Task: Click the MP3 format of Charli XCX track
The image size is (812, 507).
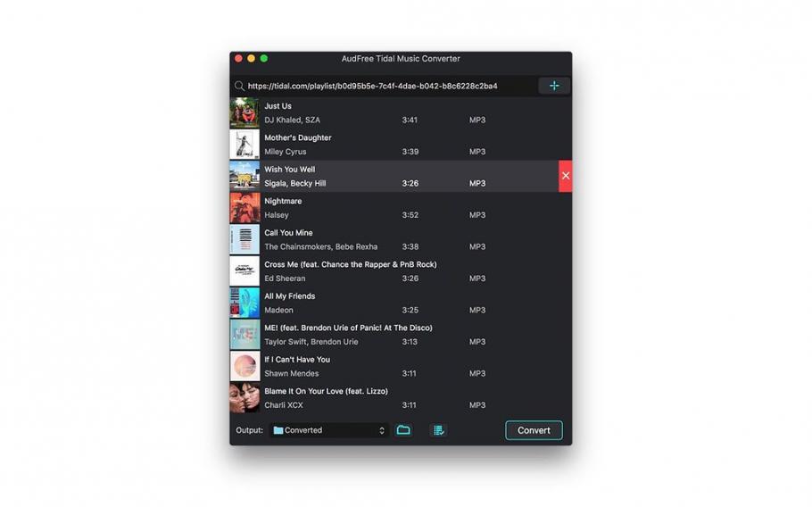Action: [x=477, y=405]
